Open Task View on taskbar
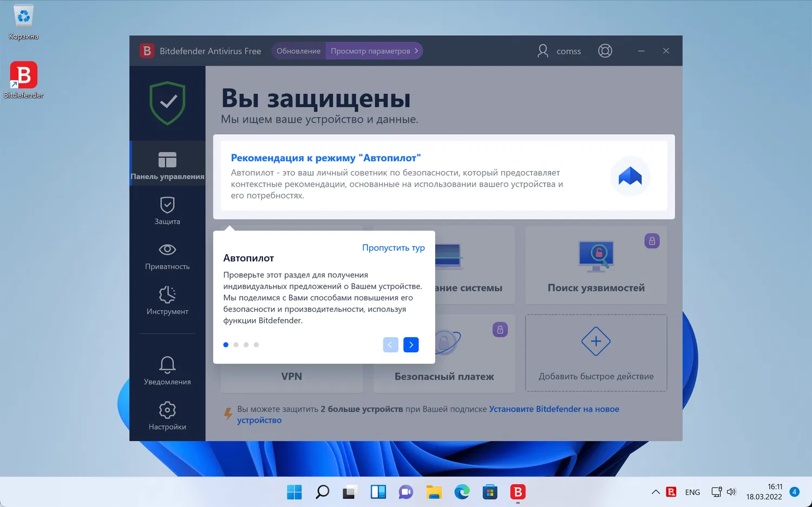The width and height of the screenshot is (812, 507). [350, 492]
